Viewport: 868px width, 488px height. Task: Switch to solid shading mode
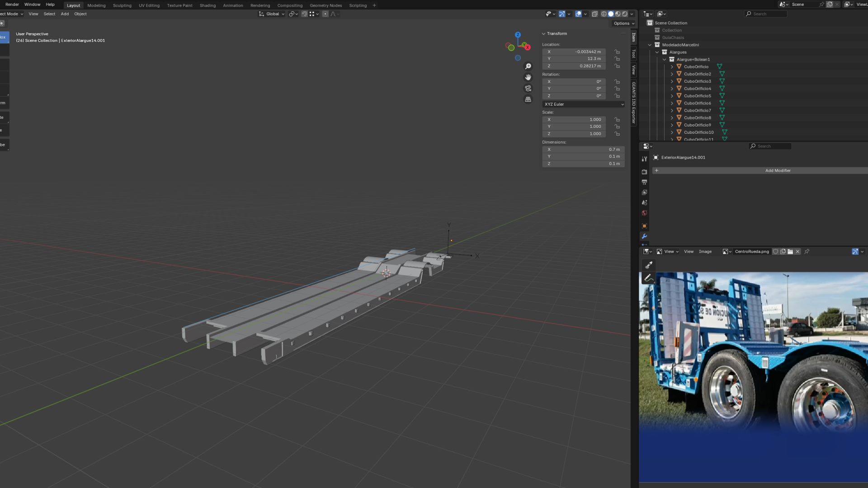[611, 14]
